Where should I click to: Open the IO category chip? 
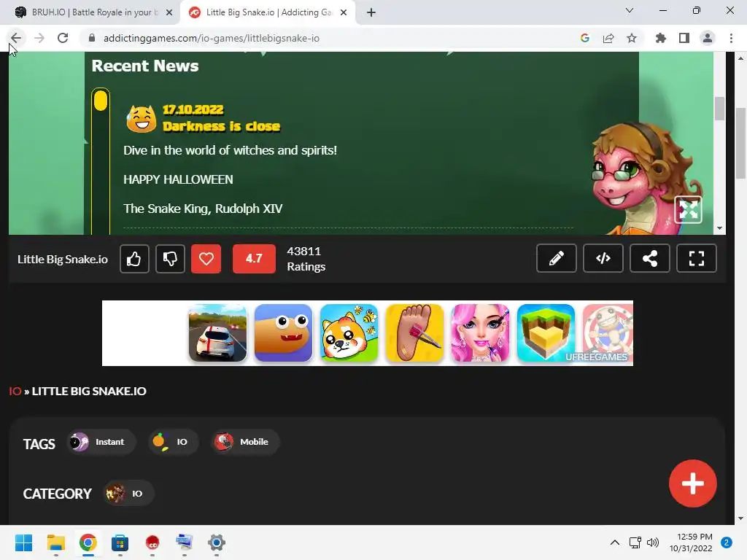[x=128, y=494]
